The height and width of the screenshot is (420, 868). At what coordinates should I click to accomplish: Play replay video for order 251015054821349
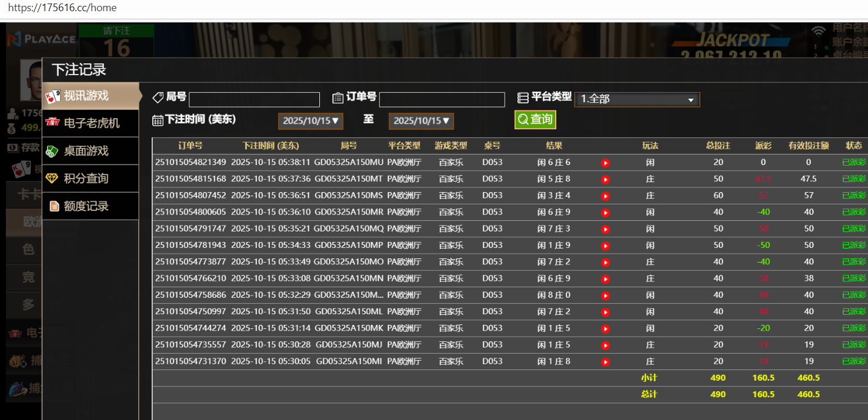coord(605,163)
